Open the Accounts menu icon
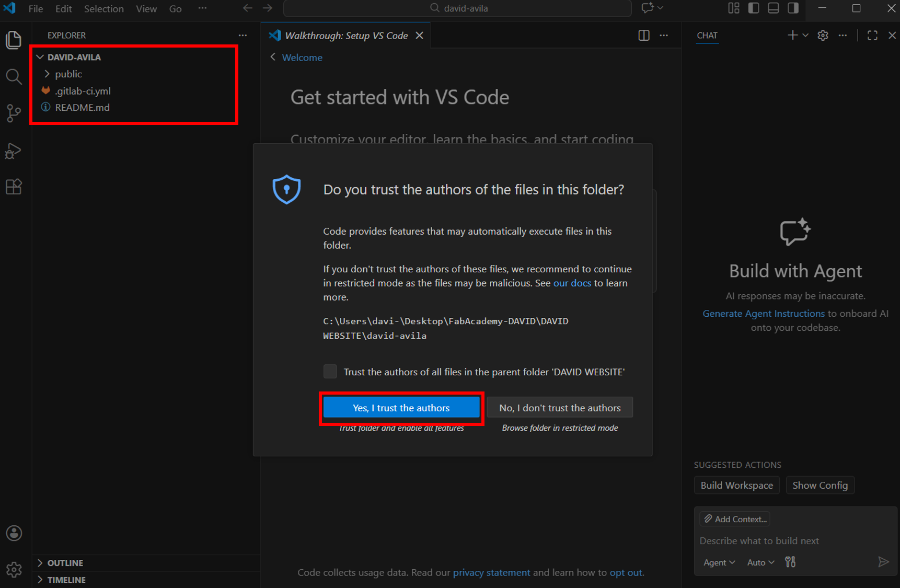This screenshot has width=900, height=588. tap(14, 533)
